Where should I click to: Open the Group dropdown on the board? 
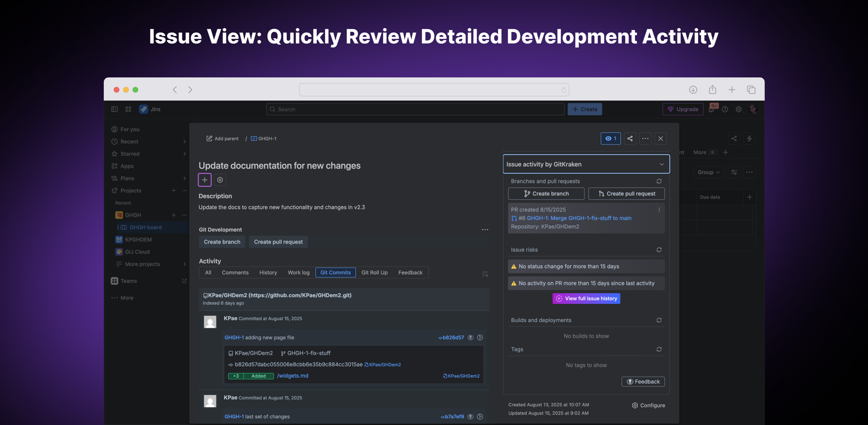coord(709,172)
